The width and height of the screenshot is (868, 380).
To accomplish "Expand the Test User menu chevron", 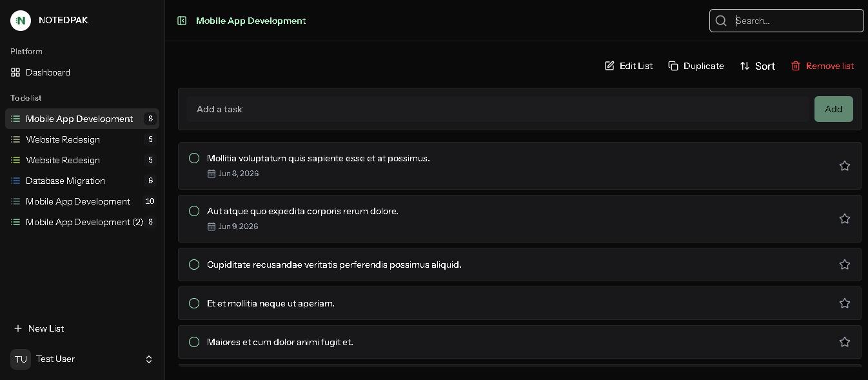I will 149,359.
